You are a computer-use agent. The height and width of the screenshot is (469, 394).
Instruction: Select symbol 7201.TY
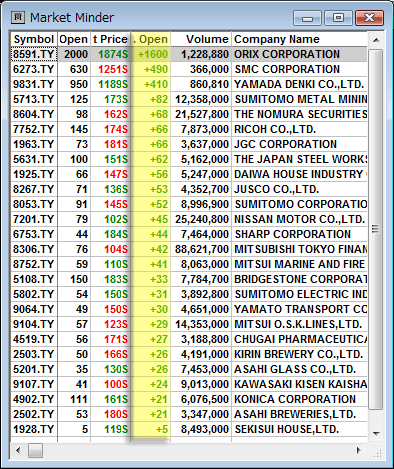click(34, 219)
